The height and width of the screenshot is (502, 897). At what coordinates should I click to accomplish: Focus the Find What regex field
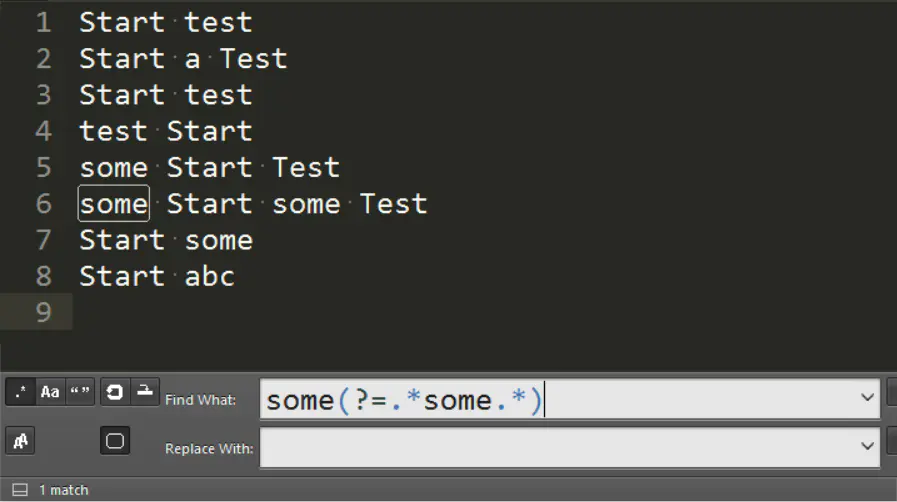coord(570,399)
